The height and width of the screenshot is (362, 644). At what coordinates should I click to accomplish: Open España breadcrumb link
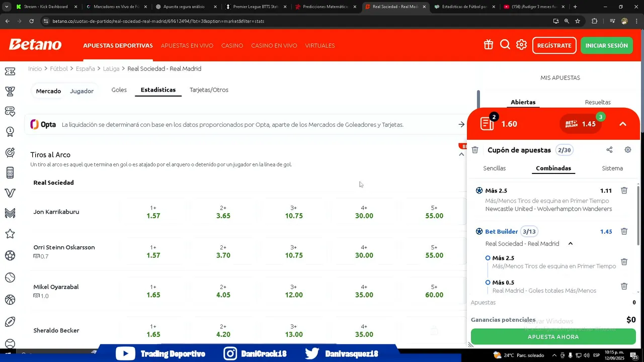tap(85, 68)
